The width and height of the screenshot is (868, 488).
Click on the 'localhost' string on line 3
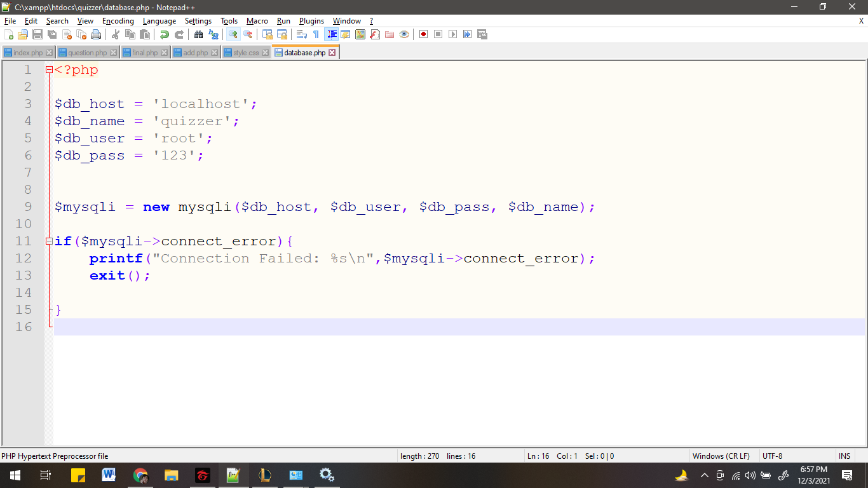[x=201, y=104]
